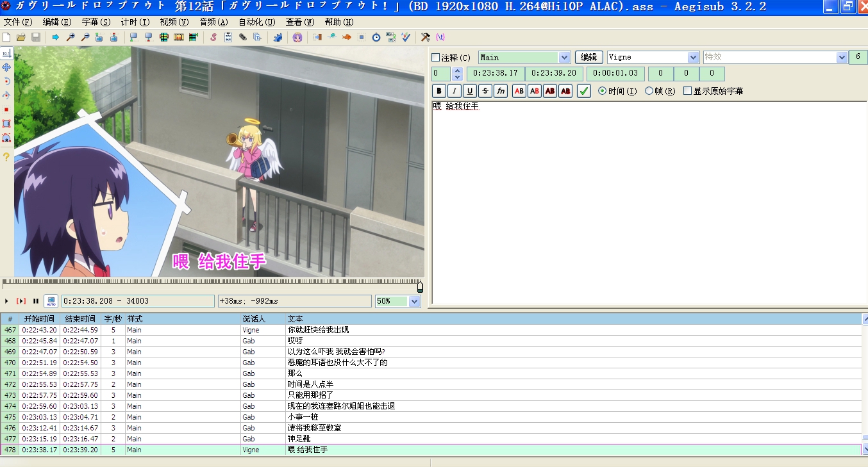This screenshot has width=868, height=467.
Task: Open the Main style dropdown
Action: 565,58
